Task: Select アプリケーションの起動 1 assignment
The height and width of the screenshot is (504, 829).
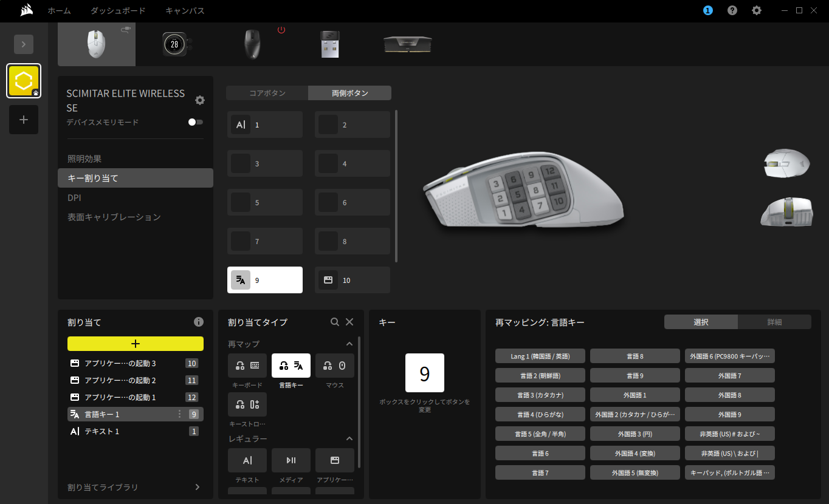Action: point(136,397)
